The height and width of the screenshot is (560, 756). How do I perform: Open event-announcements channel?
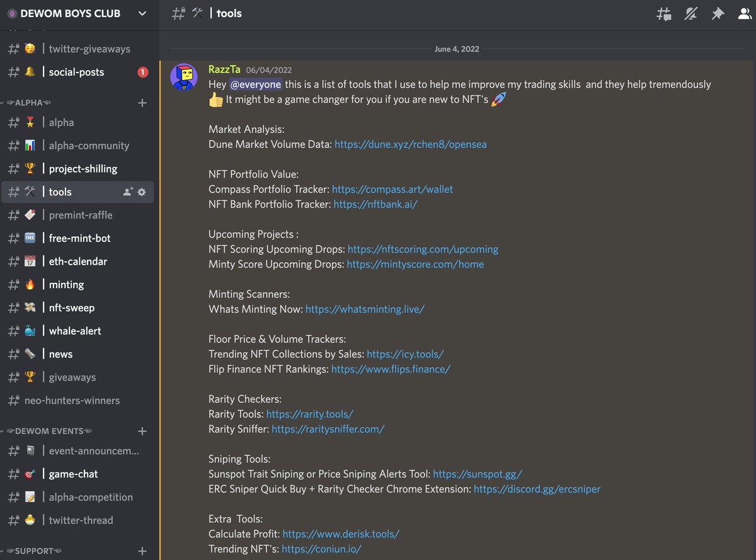(77, 451)
